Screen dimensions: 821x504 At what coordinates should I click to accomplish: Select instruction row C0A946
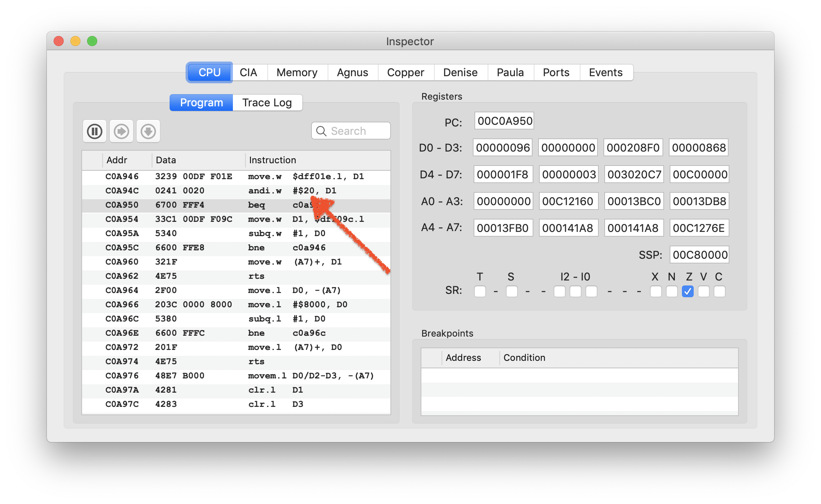tap(236, 177)
